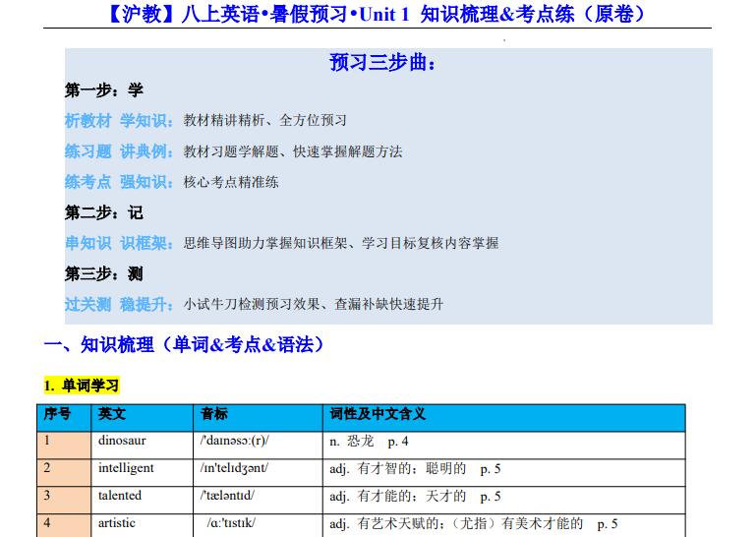Click the phonetic cell for talented
Viewport: 756px width, 537px height.
(x=258, y=501)
